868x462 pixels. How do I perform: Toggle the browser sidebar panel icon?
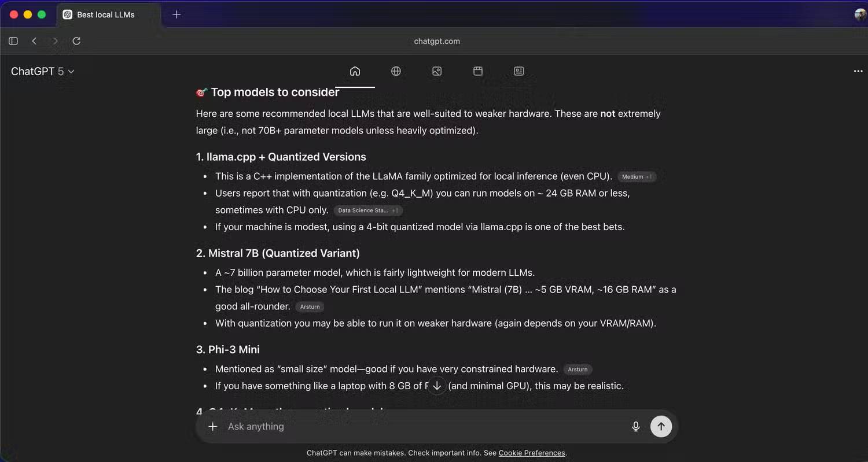(13, 41)
